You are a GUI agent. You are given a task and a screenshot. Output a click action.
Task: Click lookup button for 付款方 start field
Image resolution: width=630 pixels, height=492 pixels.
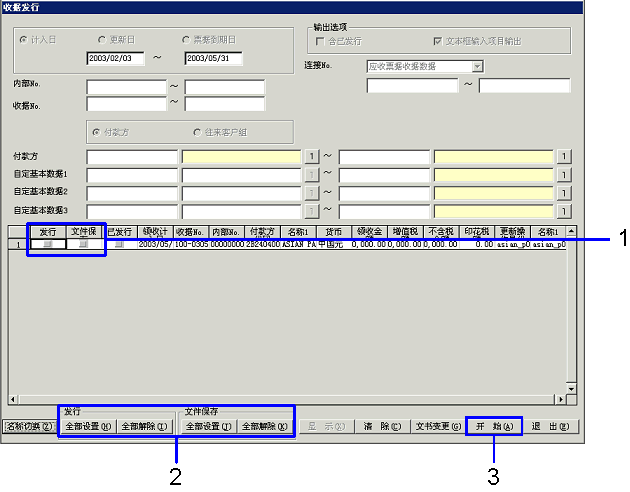tap(310, 157)
